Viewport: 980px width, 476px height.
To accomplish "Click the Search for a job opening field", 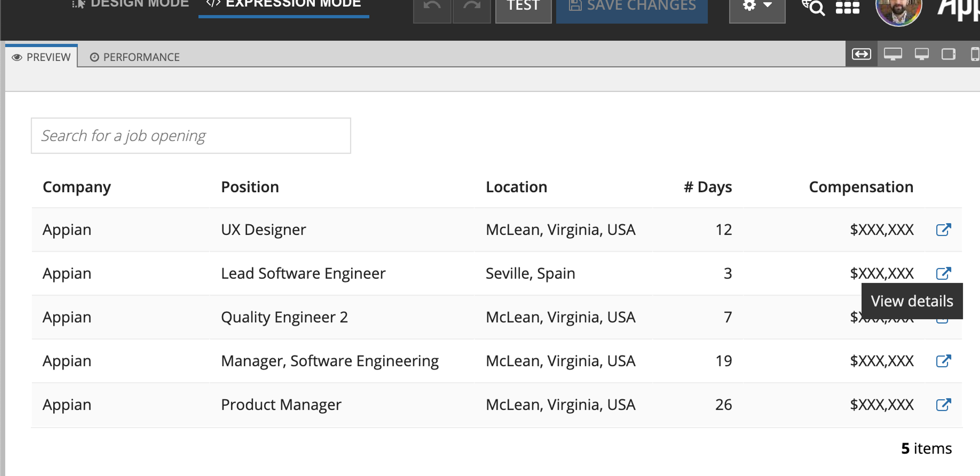I will [x=191, y=136].
